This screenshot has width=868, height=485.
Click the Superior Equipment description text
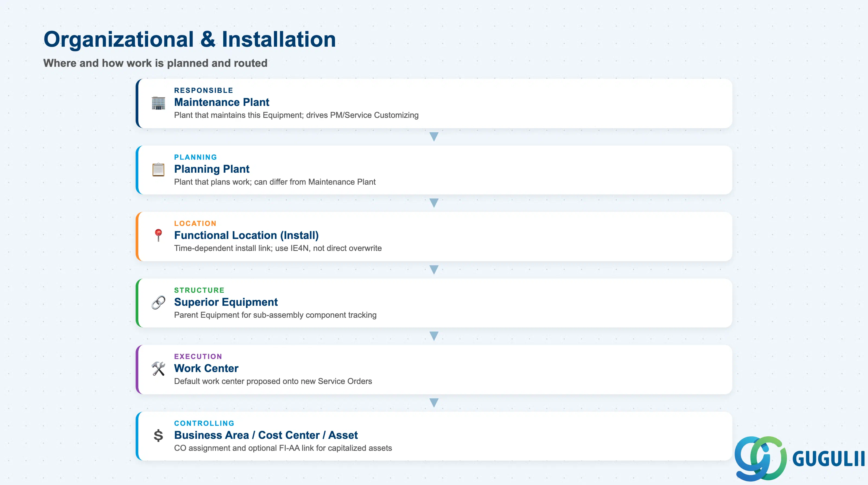click(x=275, y=315)
